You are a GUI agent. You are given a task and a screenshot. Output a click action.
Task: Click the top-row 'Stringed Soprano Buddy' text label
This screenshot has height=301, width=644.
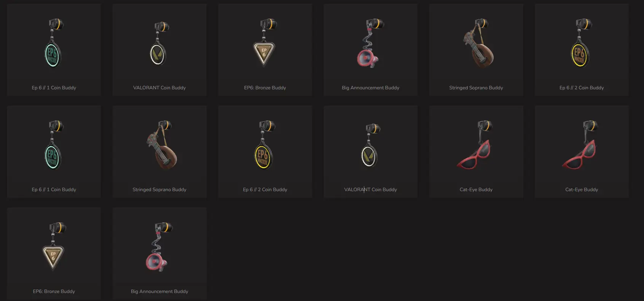pos(476,88)
